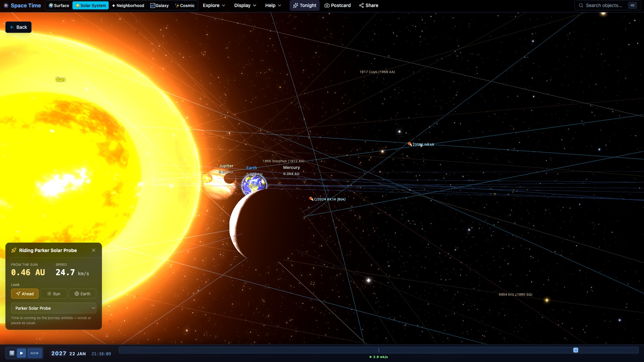Screen dimensions: 644x362
Task: Click the 21:38:09 clock time
Action: click(101, 354)
